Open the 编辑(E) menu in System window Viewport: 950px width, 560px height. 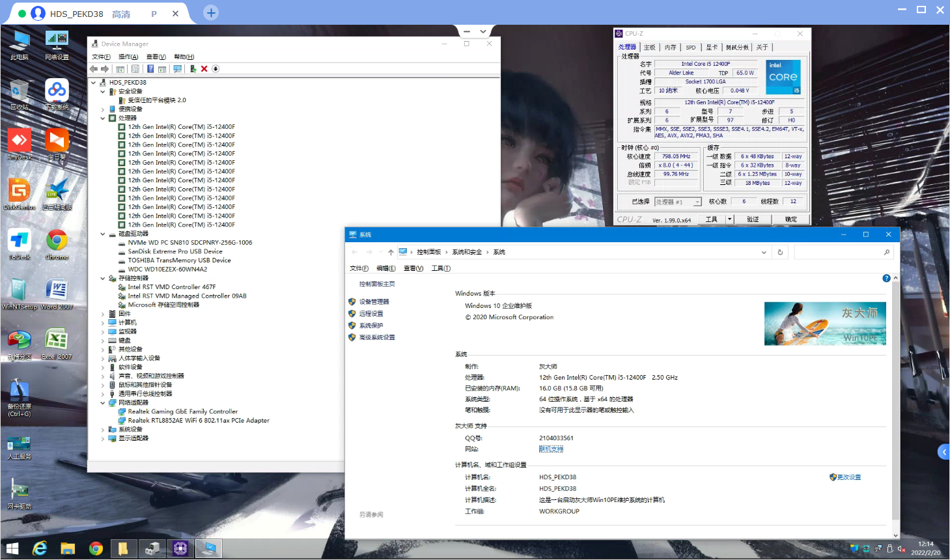pos(386,268)
